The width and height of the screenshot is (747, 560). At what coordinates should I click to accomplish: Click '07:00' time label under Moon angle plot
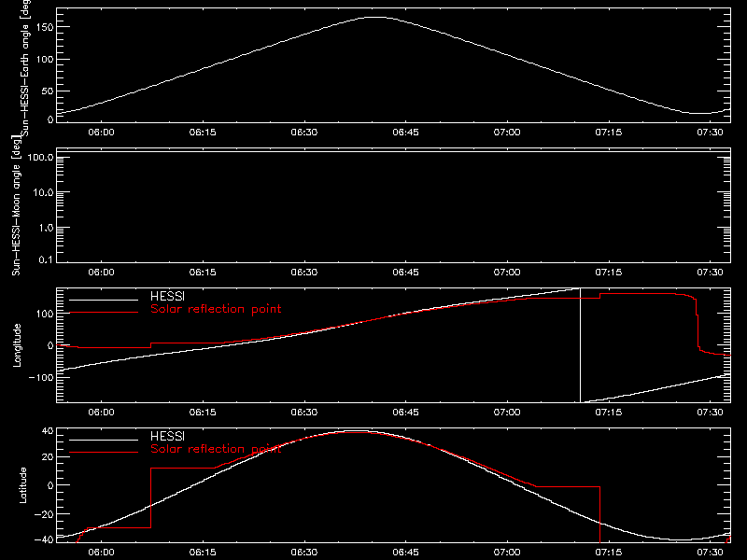tap(507, 273)
